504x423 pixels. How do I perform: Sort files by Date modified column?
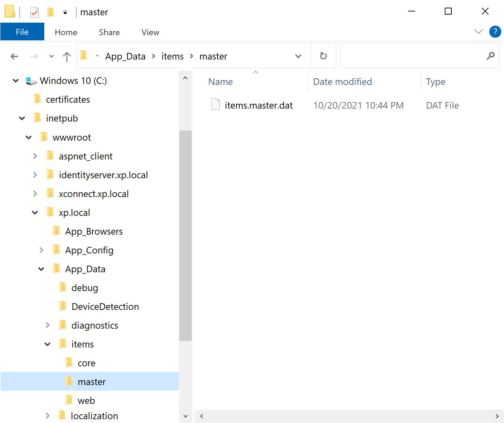[342, 82]
